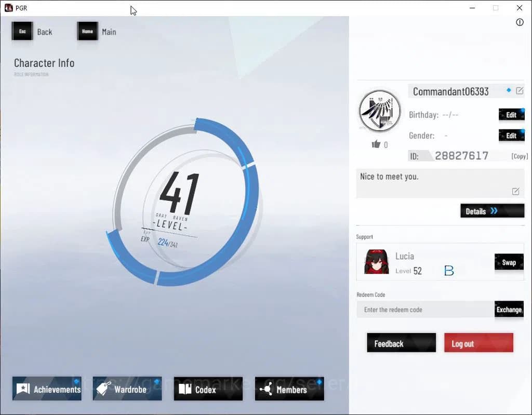The width and height of the screenshot is (532, 415).
Task: Click the Commandant06393 name text
Action: click(x=450, y=91)
